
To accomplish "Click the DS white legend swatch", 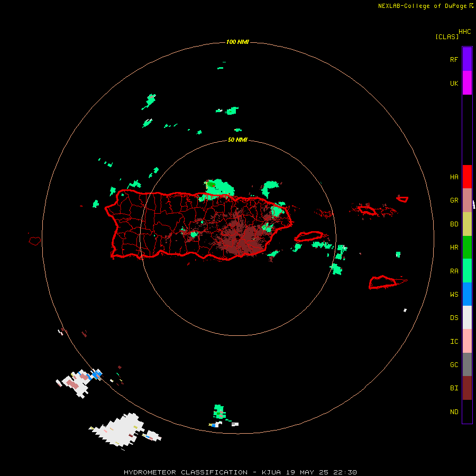I will pos(467,317).
